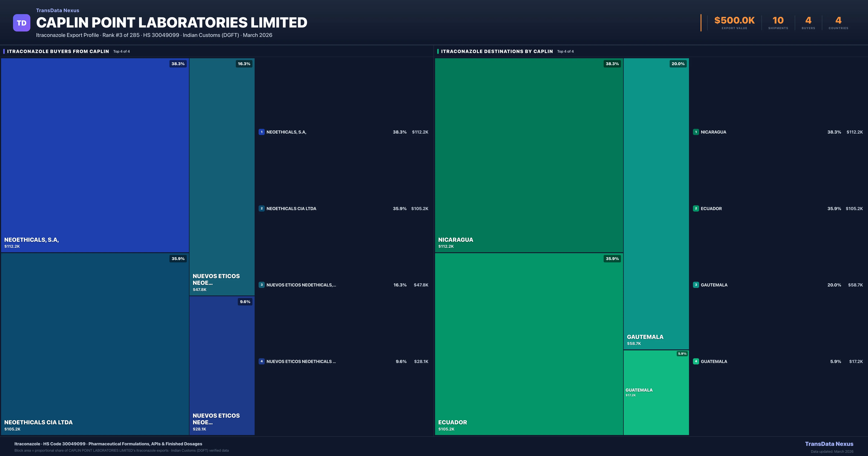Click rank badge 2 beside ECUADOR
Image resolution: width=868 pixels, height=456 pixels.
point(696,208)
